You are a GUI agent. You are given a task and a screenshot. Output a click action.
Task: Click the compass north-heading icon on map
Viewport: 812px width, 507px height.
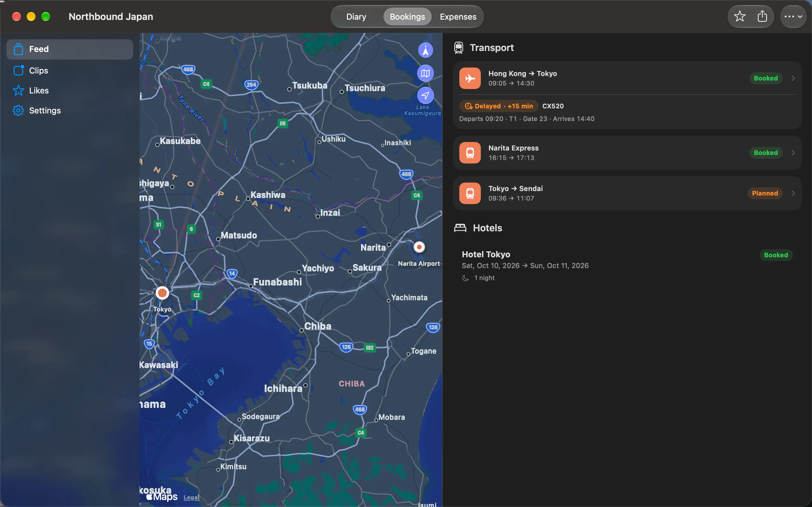point(425,51)
